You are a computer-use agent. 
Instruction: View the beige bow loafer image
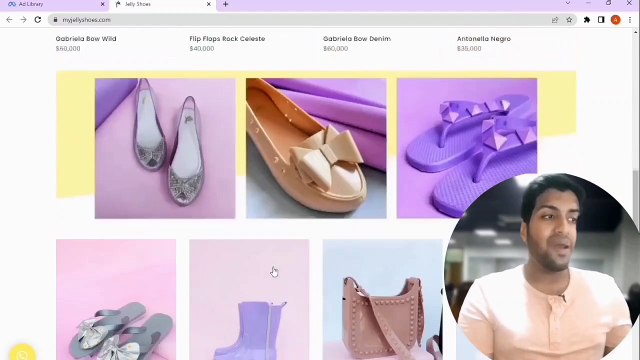[x=316, y=148]
